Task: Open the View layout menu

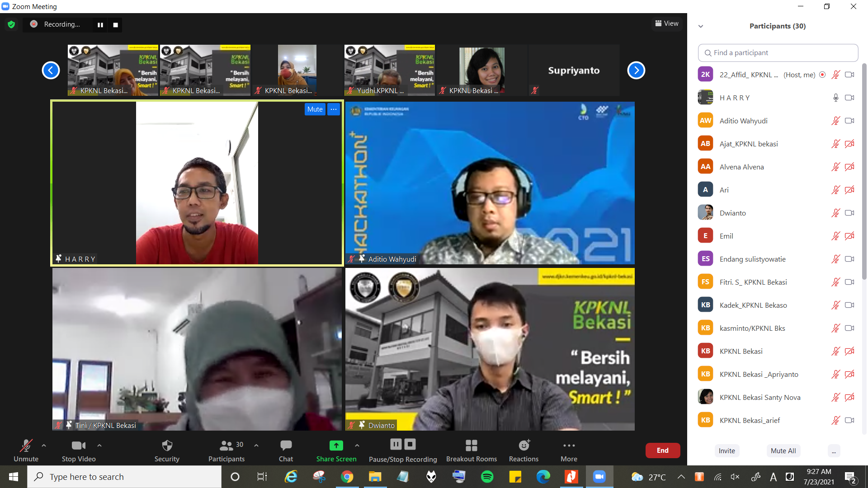Action: pyautogui.click(x=667, y=23)
